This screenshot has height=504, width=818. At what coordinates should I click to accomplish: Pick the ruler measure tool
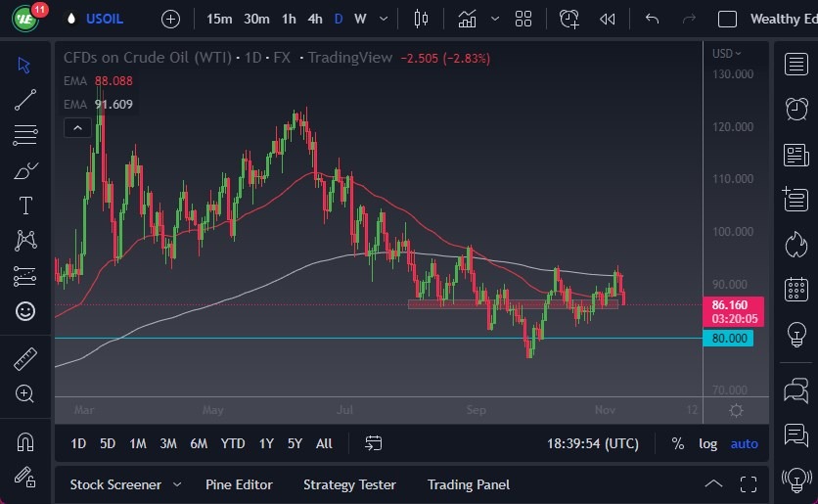click(x=25, y=359)
